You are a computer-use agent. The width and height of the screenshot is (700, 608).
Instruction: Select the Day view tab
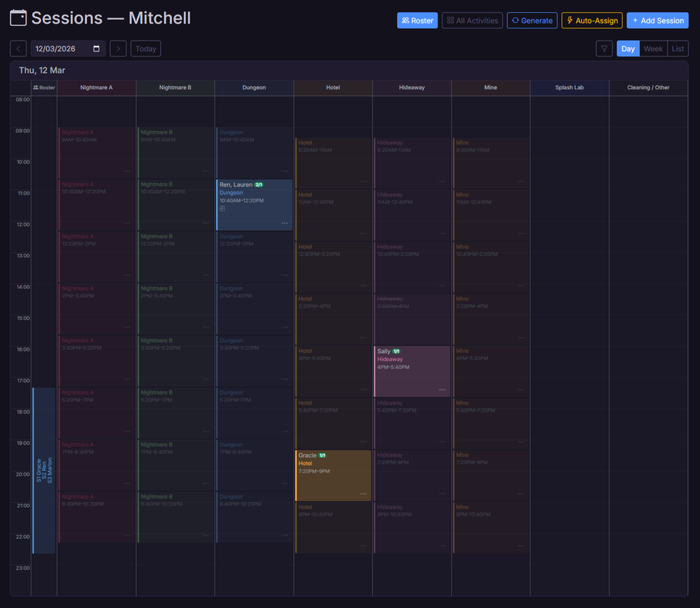coord(628,48)
